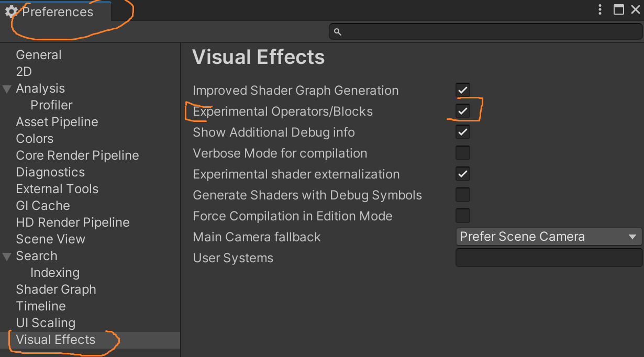644x357 pixels.
Task: Toggle Improved Shader Graph Generation checkbox
Action: tap(462, 90)
